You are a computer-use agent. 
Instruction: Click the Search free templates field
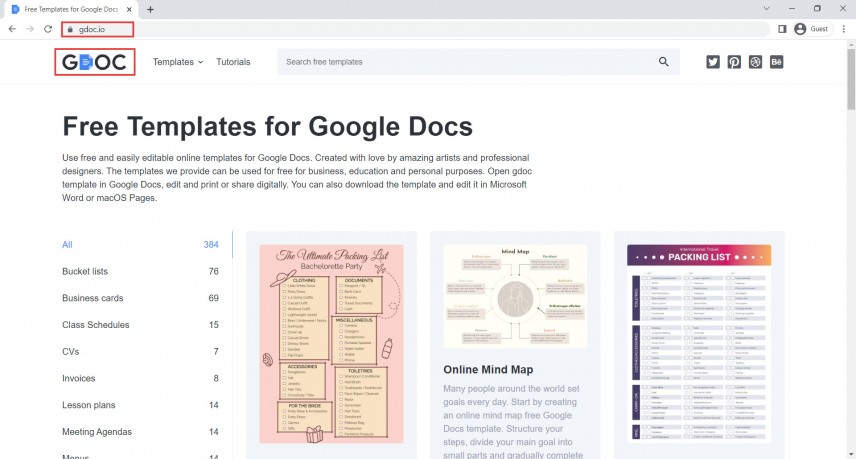click(x=478, y=62)
